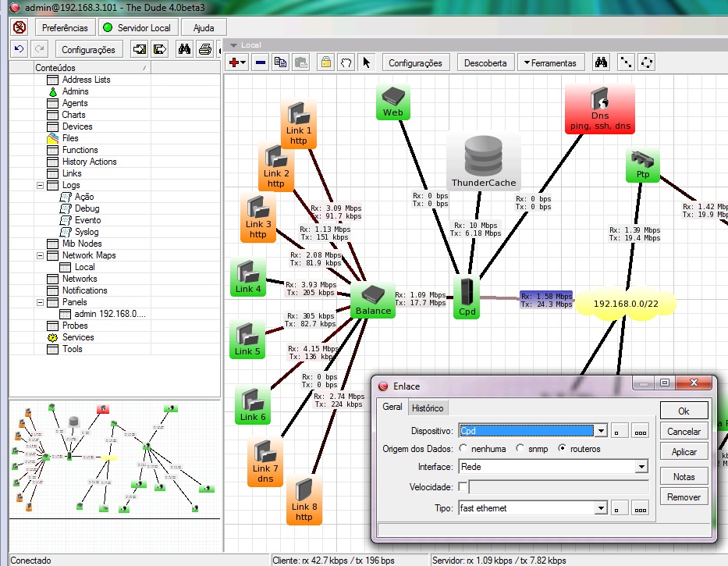Image resolution: width=728 pixels, height=566 pixels.
Task: Open the Ajuda menu
Action: 204,28
